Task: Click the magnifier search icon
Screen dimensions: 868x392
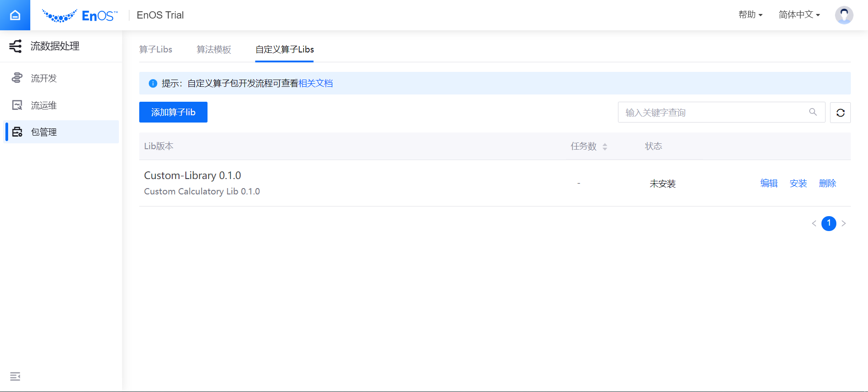Action: (x=812, y=112)
